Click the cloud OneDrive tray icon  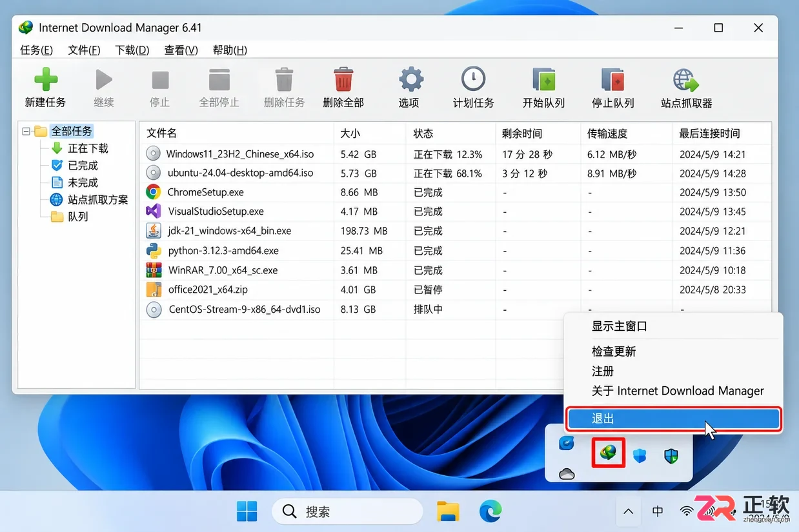[567, 474]
